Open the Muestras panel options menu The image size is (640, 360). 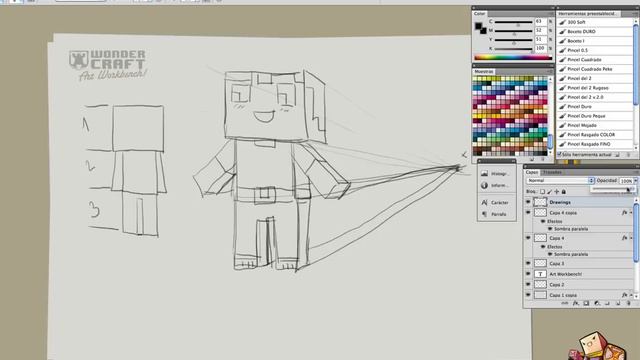click(551, 71)
